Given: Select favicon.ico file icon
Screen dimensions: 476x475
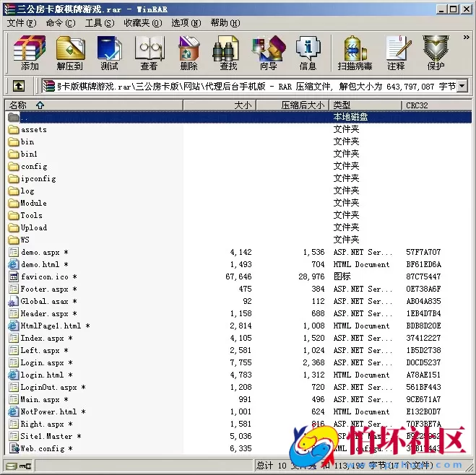Looking at the screenshot, I should [x=13, y=277].
